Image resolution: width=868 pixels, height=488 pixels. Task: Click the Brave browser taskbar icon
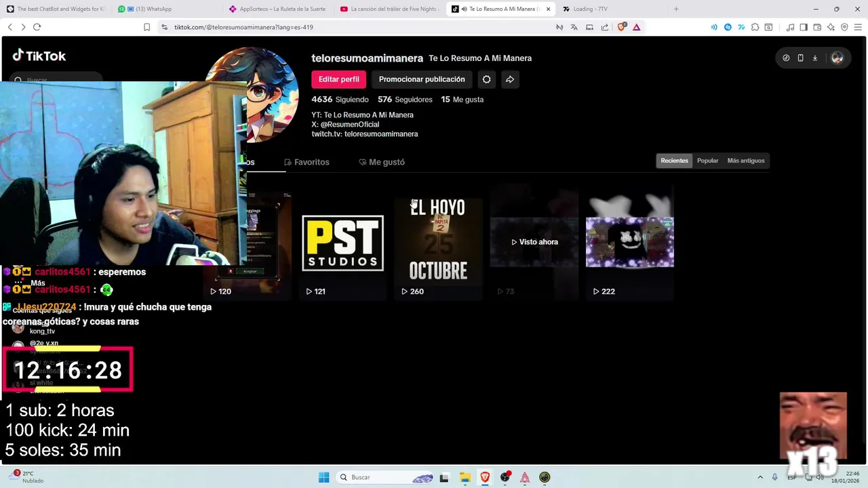[x=485, y=477]
